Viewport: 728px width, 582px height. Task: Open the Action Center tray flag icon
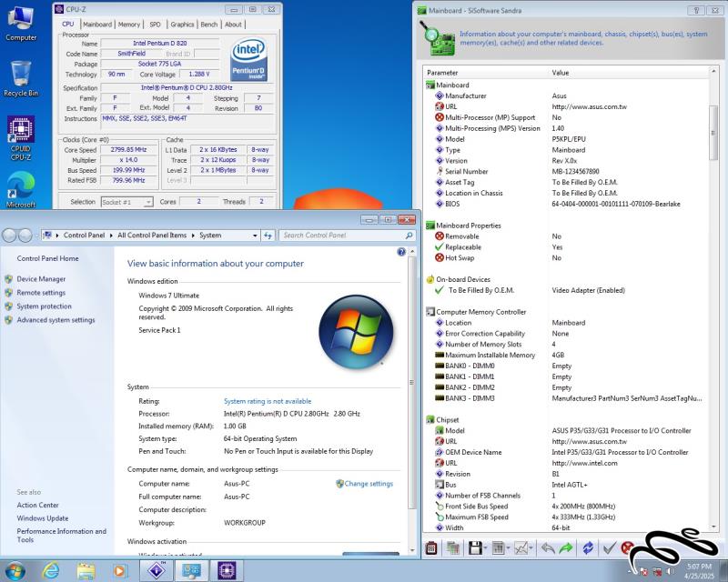643,572
